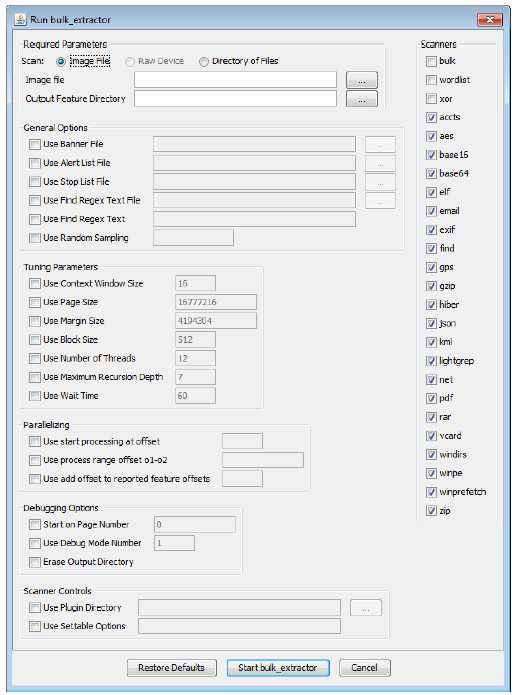Browse for the Output Feature Directory
Screen dimensions: 518x695
(x=362, y=99)
